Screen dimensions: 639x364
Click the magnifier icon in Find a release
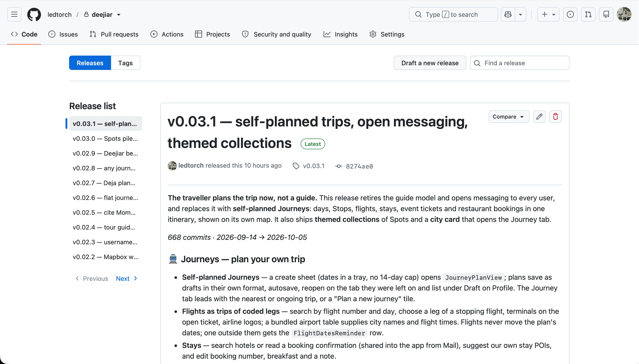(x=477, y=63)
